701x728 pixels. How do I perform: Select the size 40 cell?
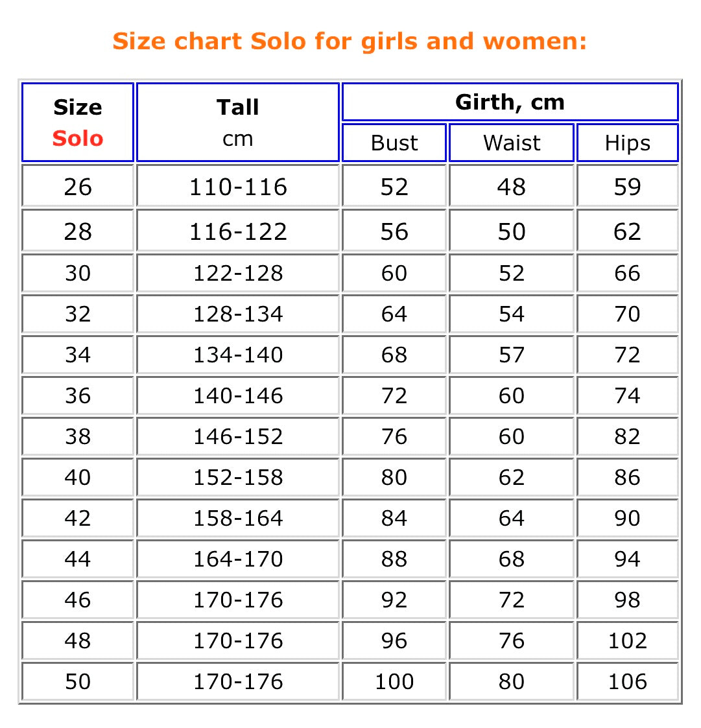pos(78,478)
